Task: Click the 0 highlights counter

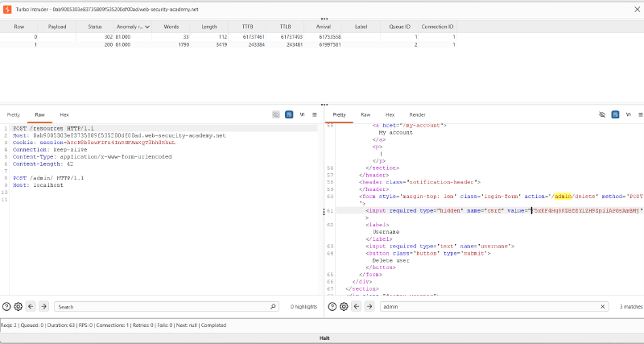Action: point(303,307)
